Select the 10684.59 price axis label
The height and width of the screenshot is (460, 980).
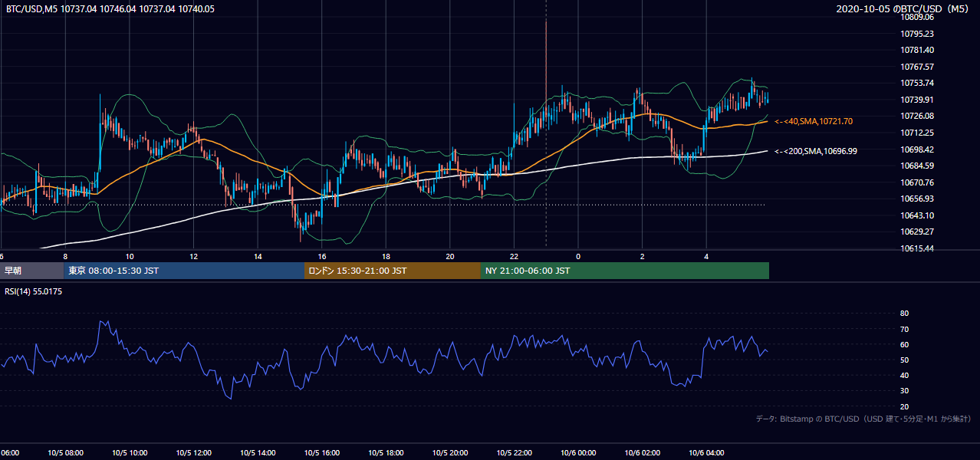tap(917, 166)
